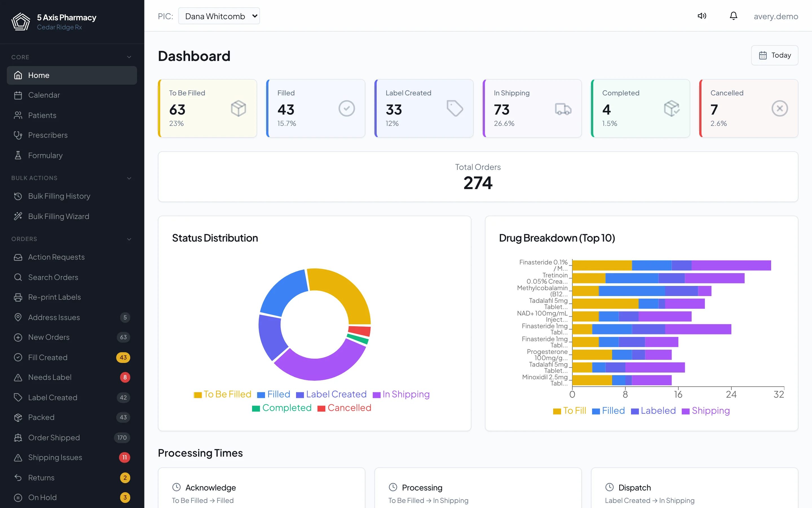Open Patients page from sidebar
This screenshot has width=812, height=508.
[72, 115]
